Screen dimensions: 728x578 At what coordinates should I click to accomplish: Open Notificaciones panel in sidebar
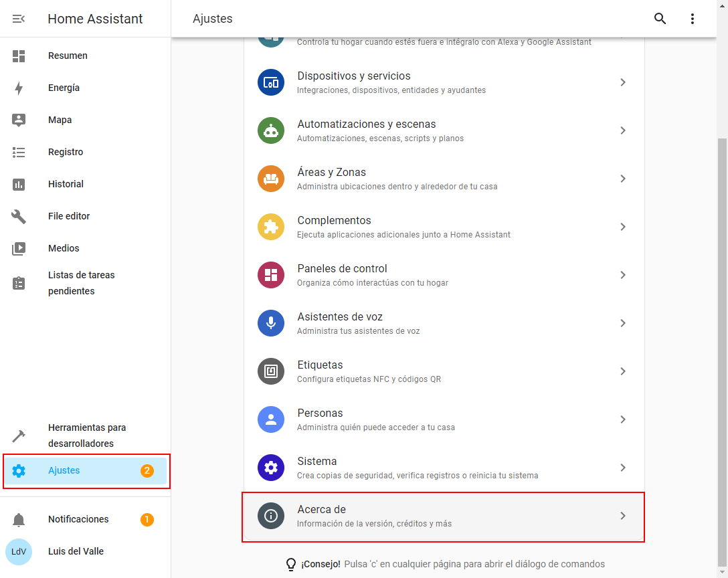pos(78,519)
